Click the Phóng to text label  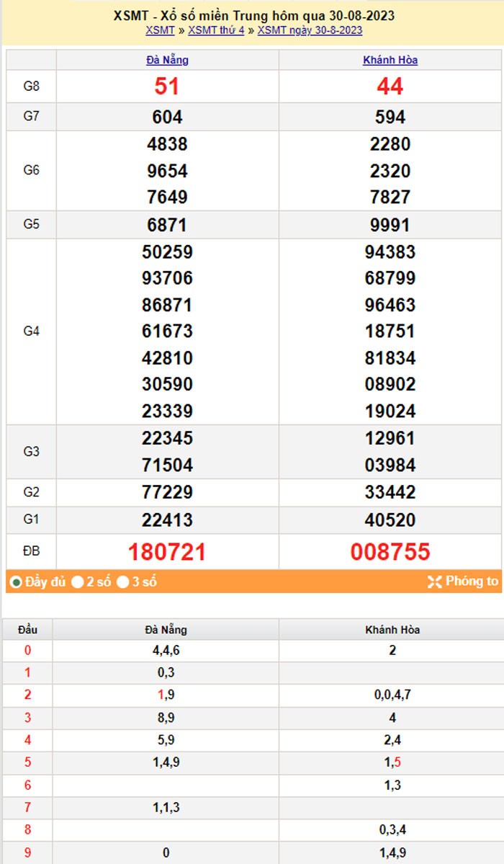pyautogui.click(x=472, y=582)
